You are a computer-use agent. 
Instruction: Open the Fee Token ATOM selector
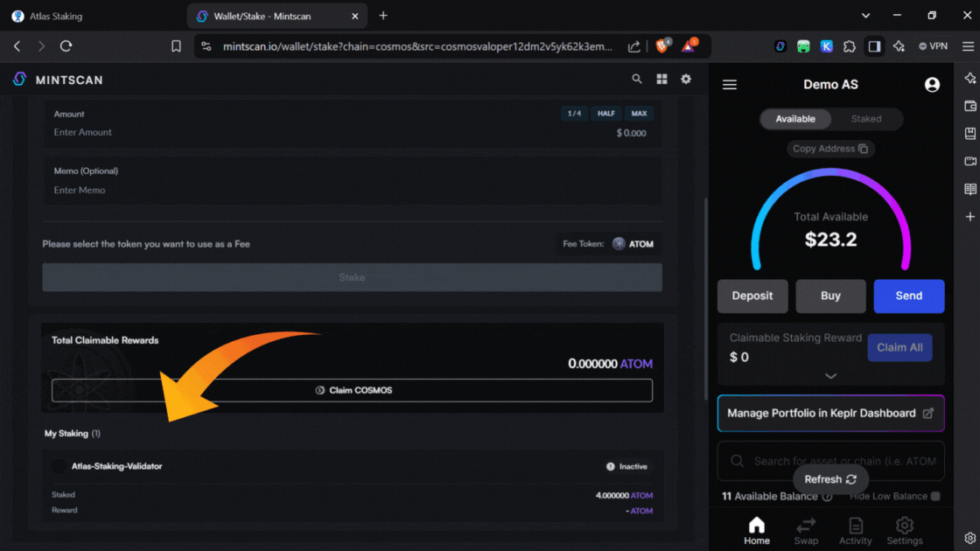(633, 244)
